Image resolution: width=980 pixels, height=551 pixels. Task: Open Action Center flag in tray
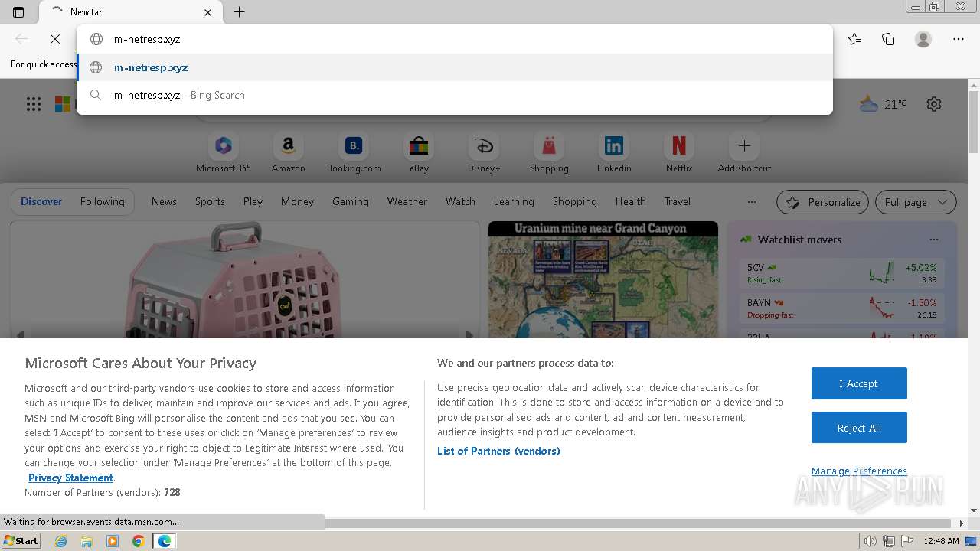907,541
